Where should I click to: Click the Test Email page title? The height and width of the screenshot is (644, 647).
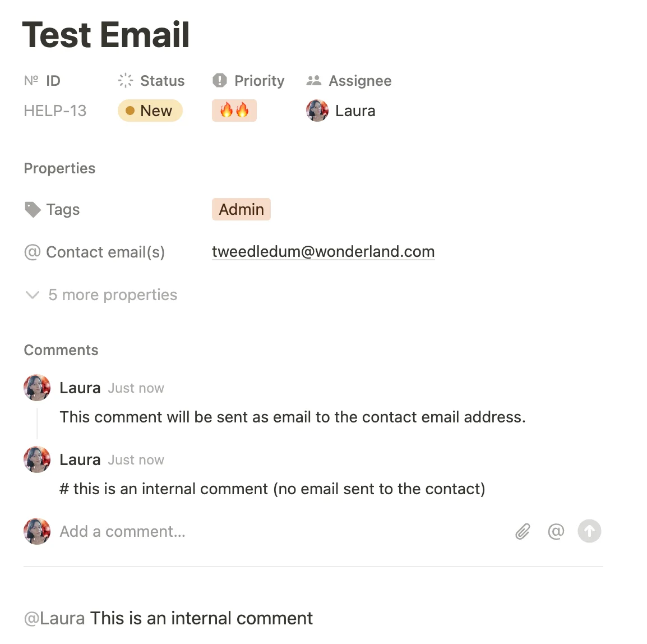(106, 35)
